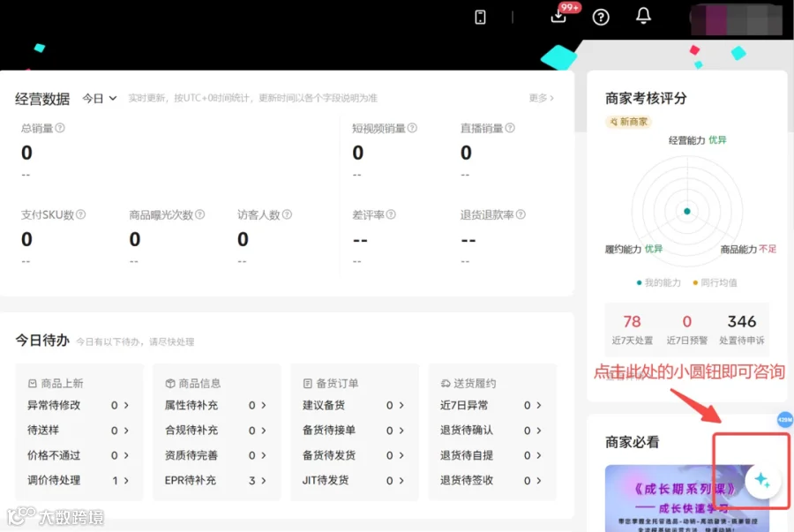Click the blurred user account avatar area

(737, 19)
